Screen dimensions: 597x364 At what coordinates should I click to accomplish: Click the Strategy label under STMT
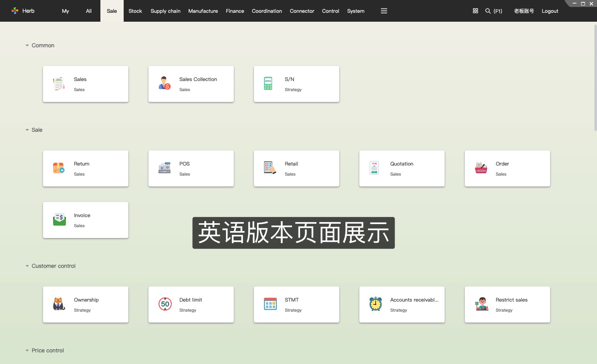pyautogui.click(x=293, y=310)
